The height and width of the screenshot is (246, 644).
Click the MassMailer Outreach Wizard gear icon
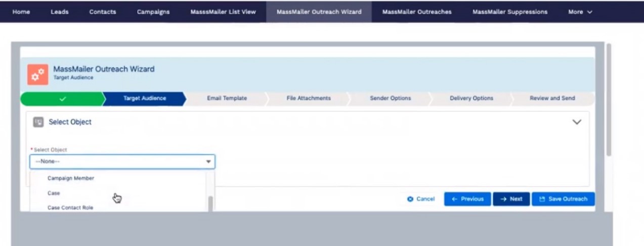click(38, 74)
